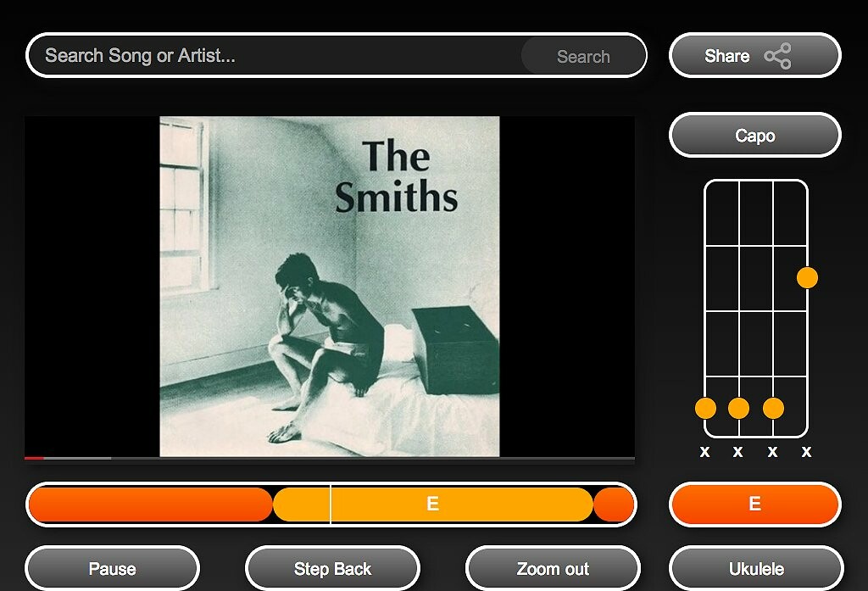868x591 pixels.
Task: Click the video progress bar
Action: tap(330, 458)
